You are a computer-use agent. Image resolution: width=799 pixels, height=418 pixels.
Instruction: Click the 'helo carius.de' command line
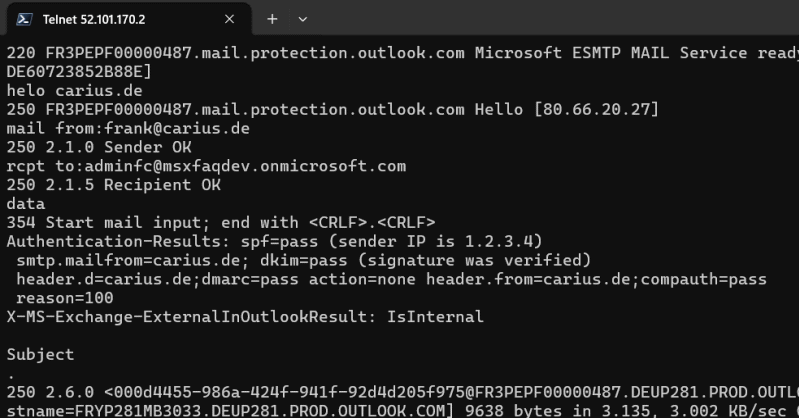(x=74, y=90)
